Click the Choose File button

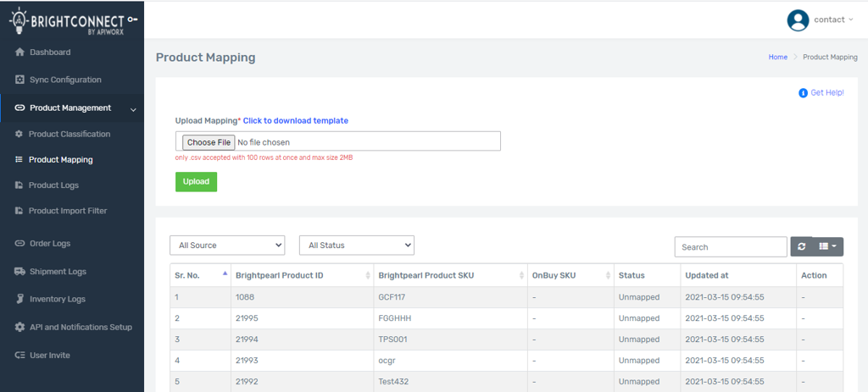[209, 142]
